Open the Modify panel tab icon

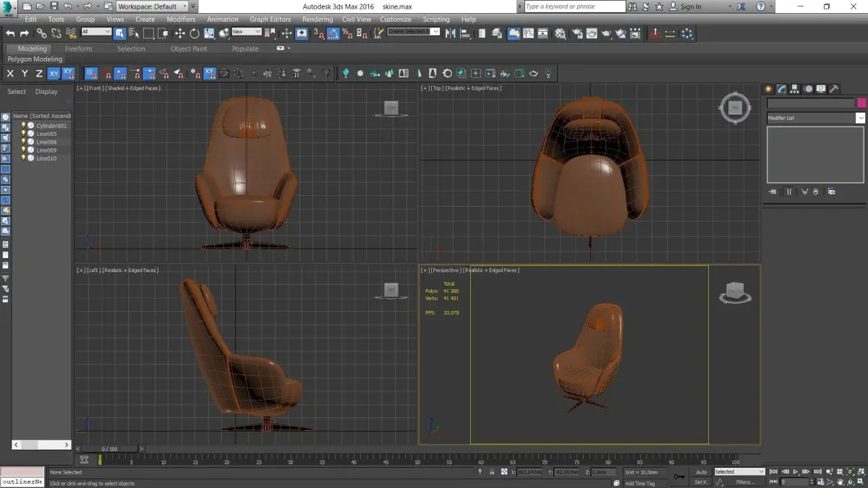781,89
